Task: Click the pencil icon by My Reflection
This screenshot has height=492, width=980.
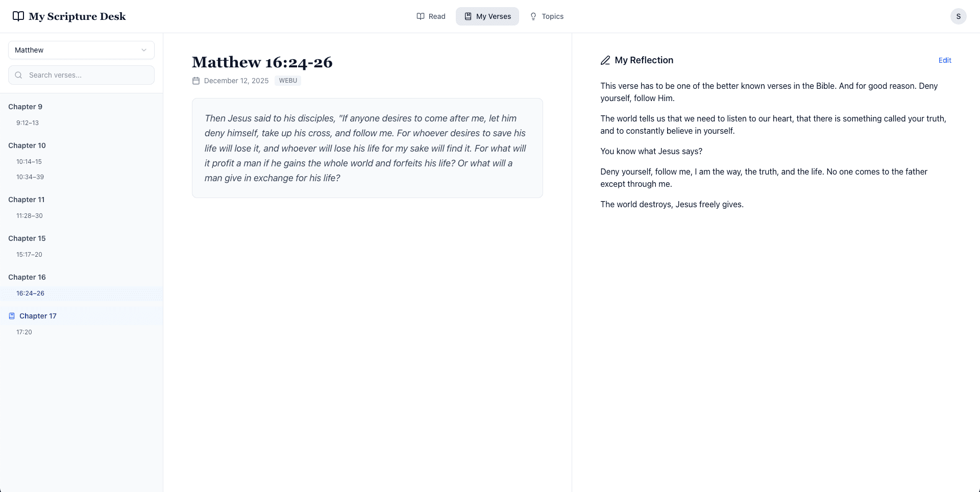Action: point(605,60)
